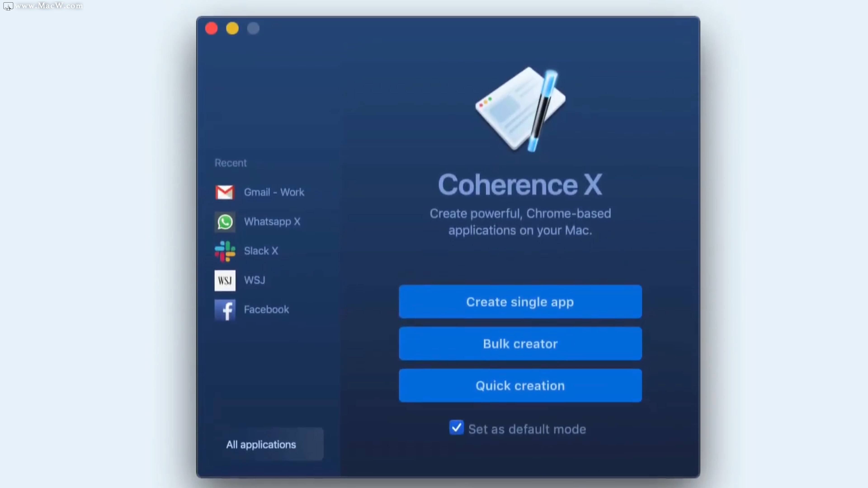
Task: Choose the 'Facebook' label
Action: pyautogui.click(x=266, y=310)
